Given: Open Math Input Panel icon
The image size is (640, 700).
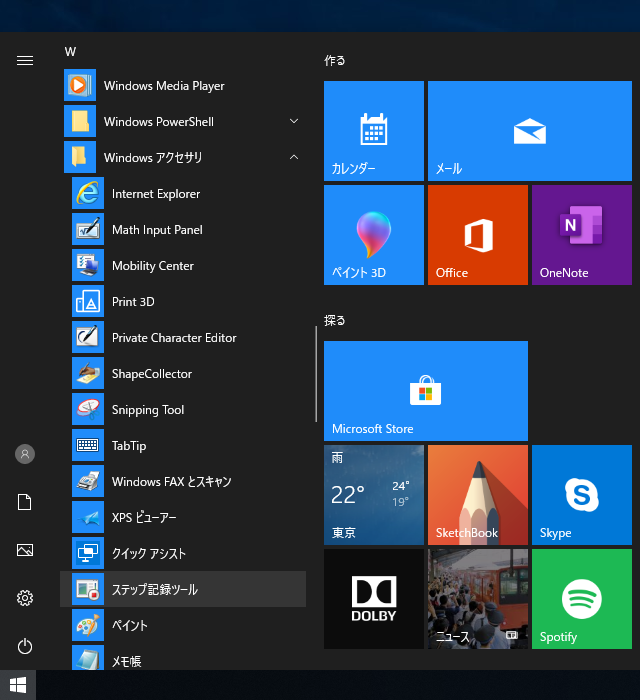Looking at the screenshot, I should pos(88,229).
